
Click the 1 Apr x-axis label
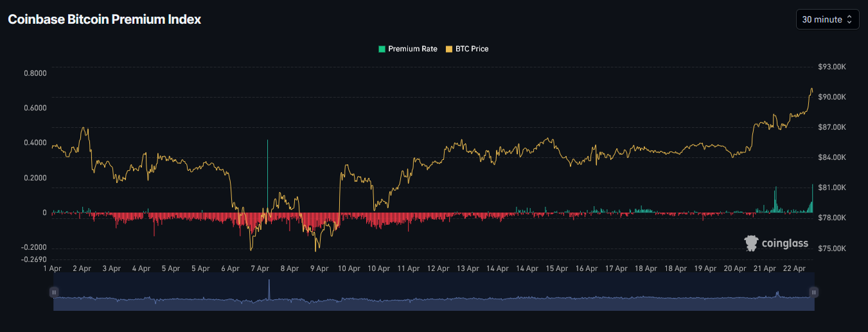coord(52,268)
